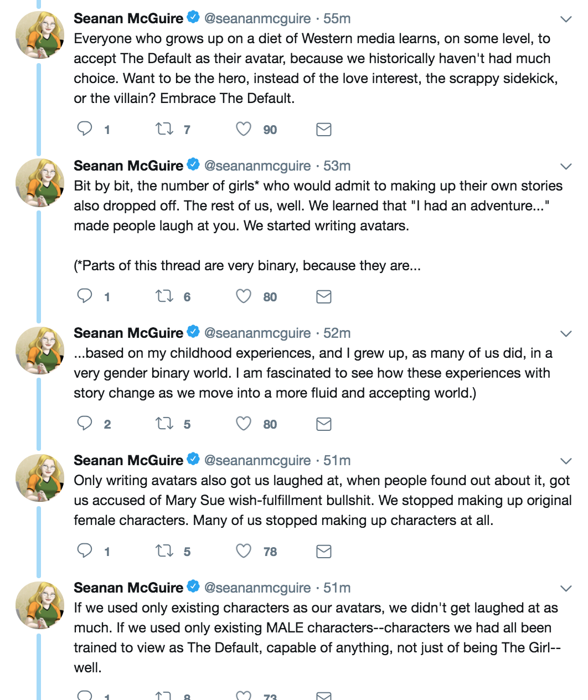Open @seananmcguire handle on 52m tweet
The height and width of the screenshot is (700, 588).
pyautogui.click(x=257, y=333)
